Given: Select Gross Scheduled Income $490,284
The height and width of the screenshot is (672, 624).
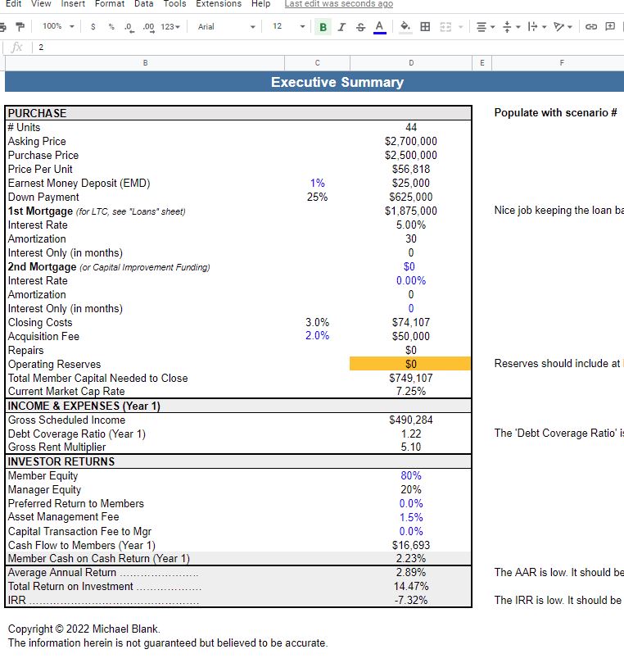Looking at the screenshot, I should 411,420.
